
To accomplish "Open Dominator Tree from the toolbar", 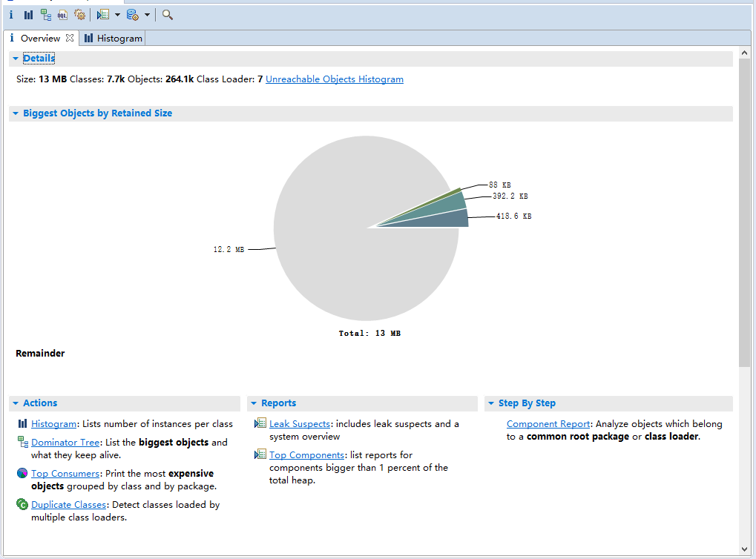I will (x=46, y=15).
